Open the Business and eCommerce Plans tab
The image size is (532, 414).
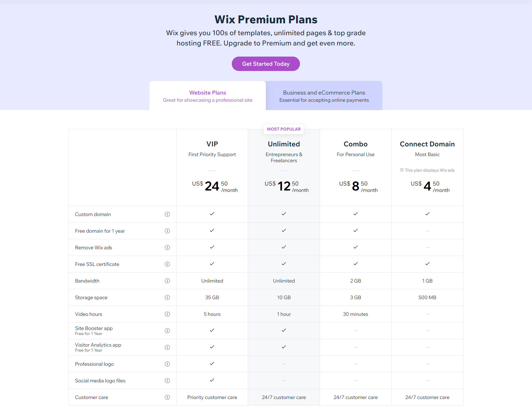pos(324,96)
